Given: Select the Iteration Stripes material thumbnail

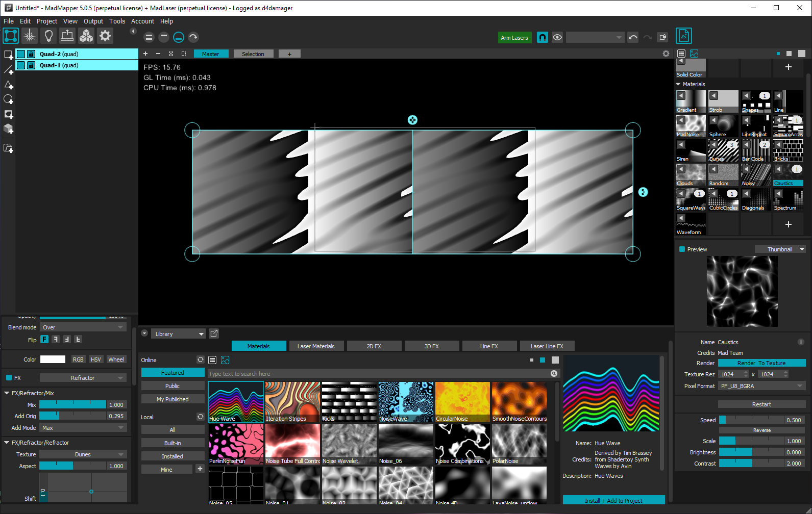Looking at the screenshot, I should pos(292,402).
